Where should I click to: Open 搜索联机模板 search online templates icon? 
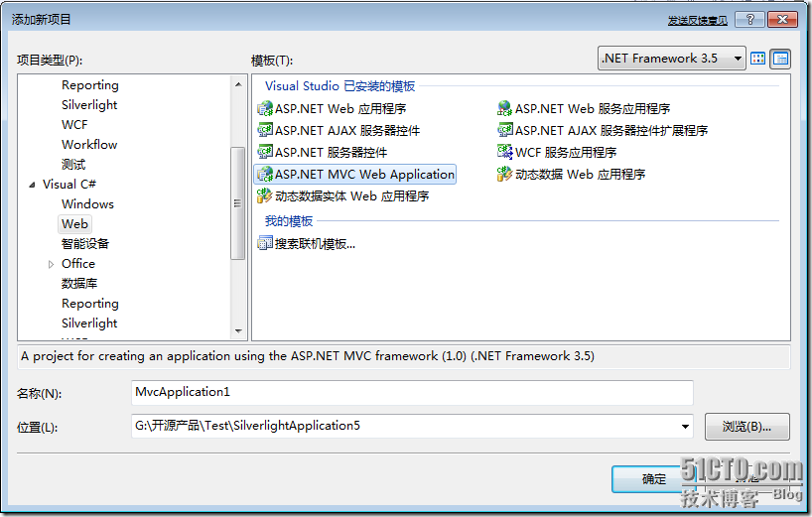pyautogui.click(x=265, y=243)
